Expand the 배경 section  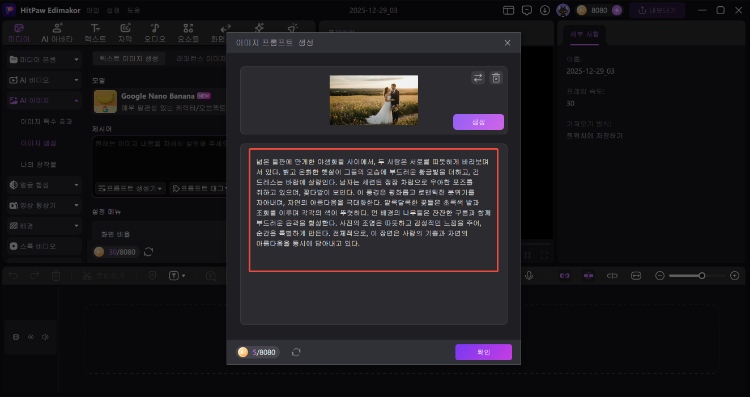click(x=44, y=226)
